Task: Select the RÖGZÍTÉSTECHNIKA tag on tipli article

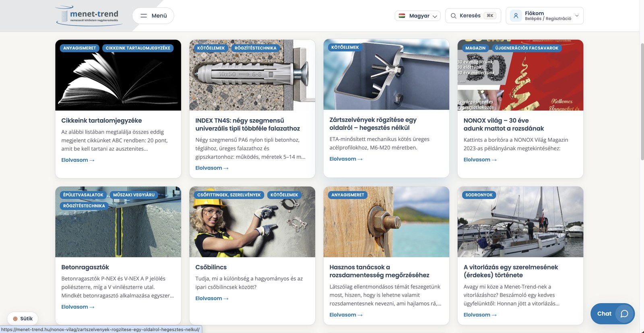Action: point(256,48)
